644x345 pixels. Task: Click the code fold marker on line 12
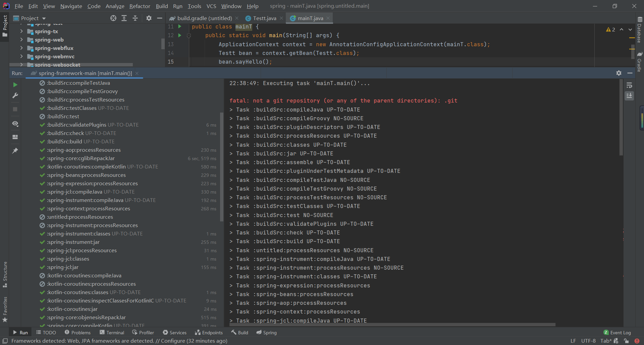point(189,36)
